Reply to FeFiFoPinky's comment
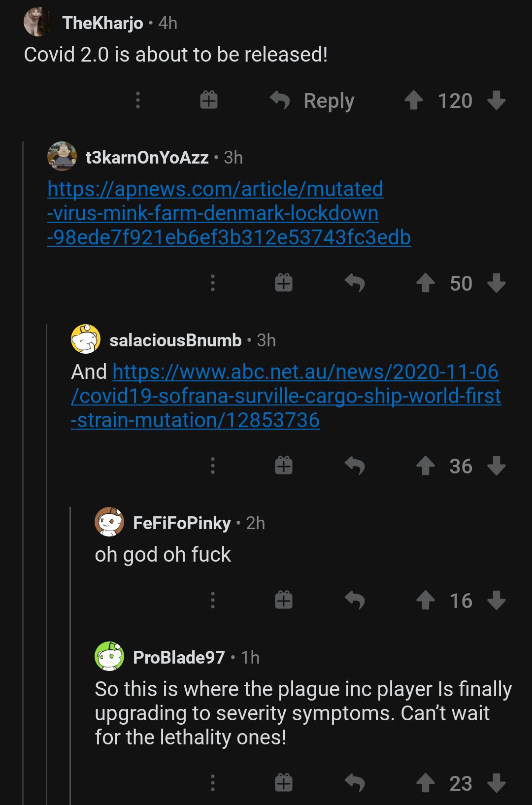This screenshot has width=532, height=805. point(355,601)
